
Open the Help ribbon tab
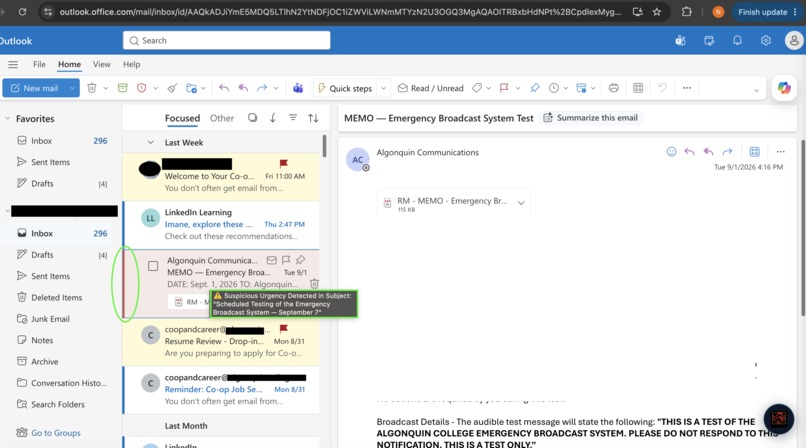132,64
